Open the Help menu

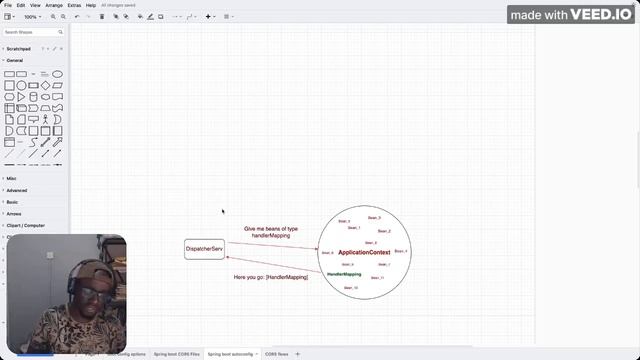[x=91, y=5]
